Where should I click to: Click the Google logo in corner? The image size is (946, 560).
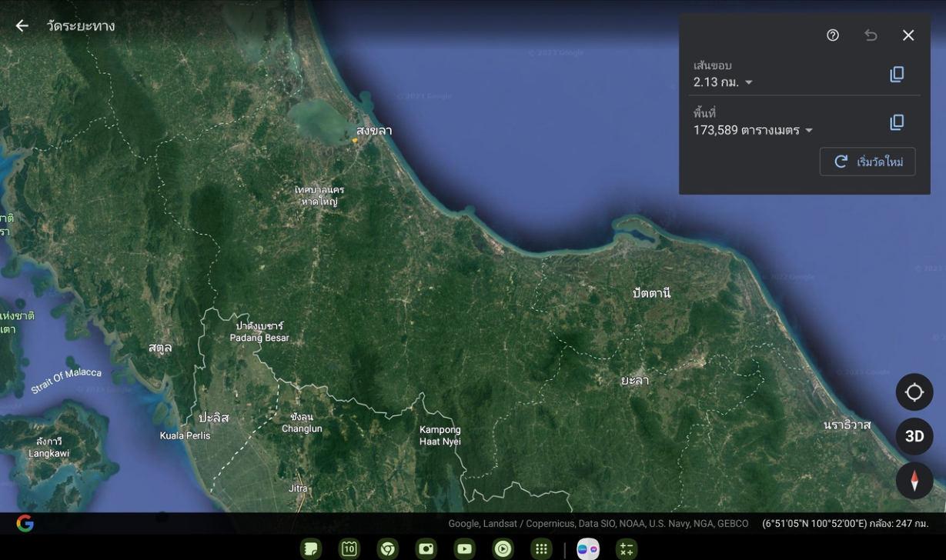[25, 524]
